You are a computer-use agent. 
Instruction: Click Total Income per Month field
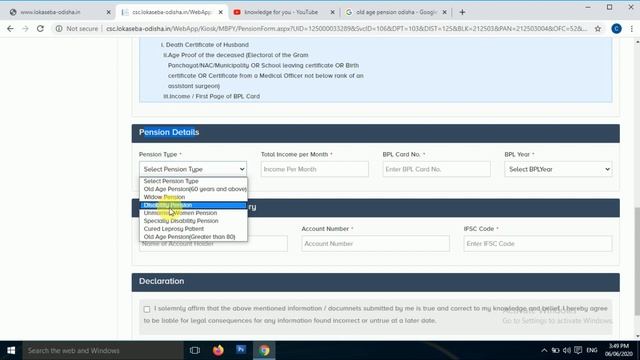point(315,169)
